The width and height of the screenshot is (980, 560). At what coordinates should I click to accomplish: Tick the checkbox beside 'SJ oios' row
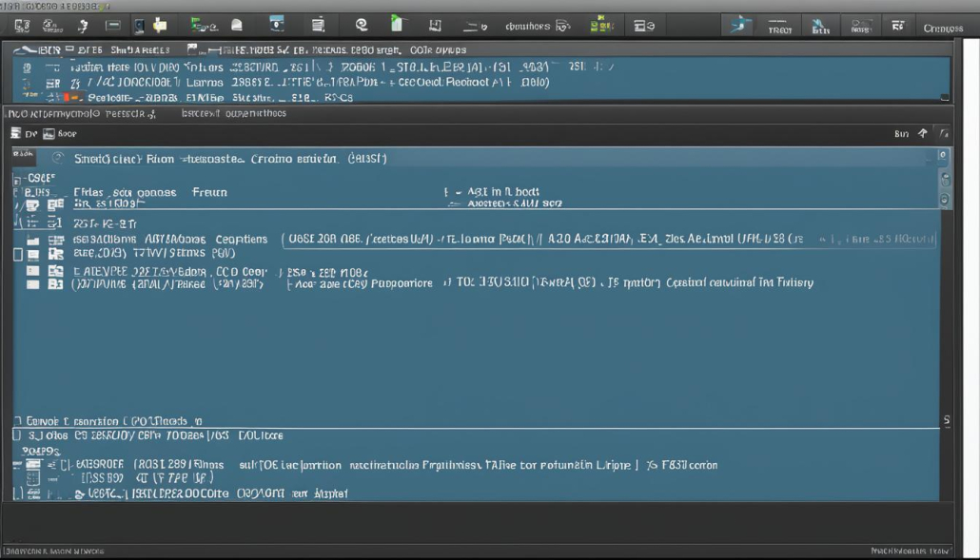[x=17, y=435]
